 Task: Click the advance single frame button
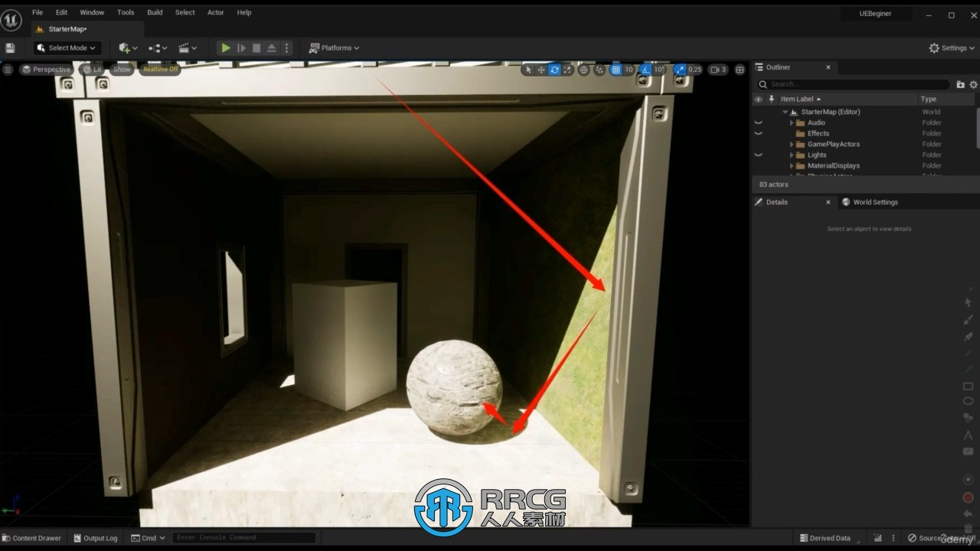(x=241, y=48)
